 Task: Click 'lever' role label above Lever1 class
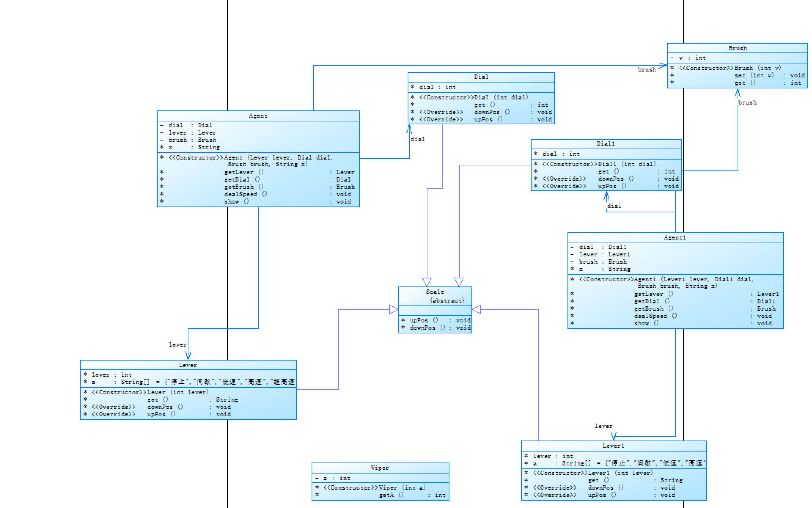[x=603, y=426]
